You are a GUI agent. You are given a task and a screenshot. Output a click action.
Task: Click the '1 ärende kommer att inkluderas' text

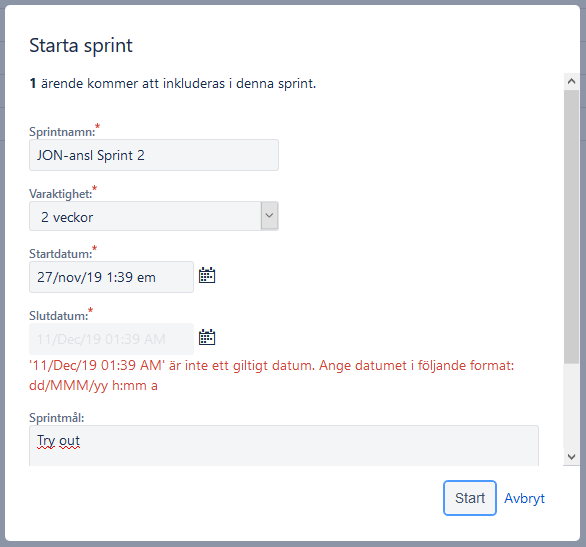point(173,83)
